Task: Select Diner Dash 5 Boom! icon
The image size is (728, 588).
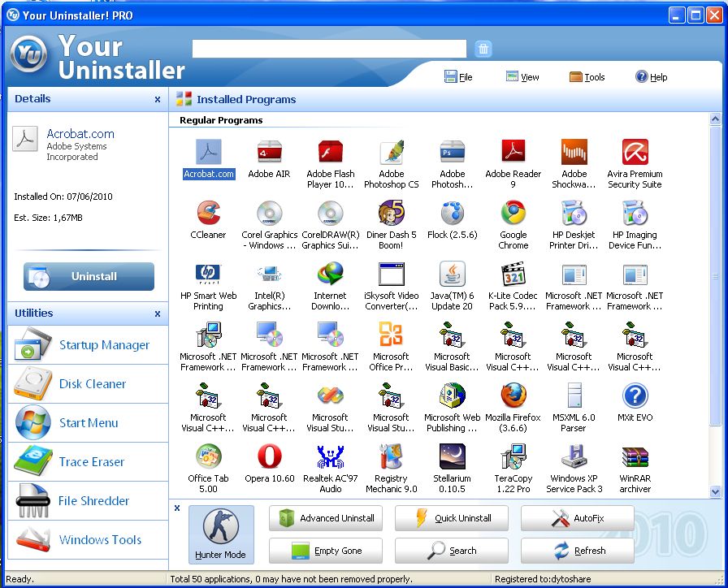Action: (x=392, y=213)
